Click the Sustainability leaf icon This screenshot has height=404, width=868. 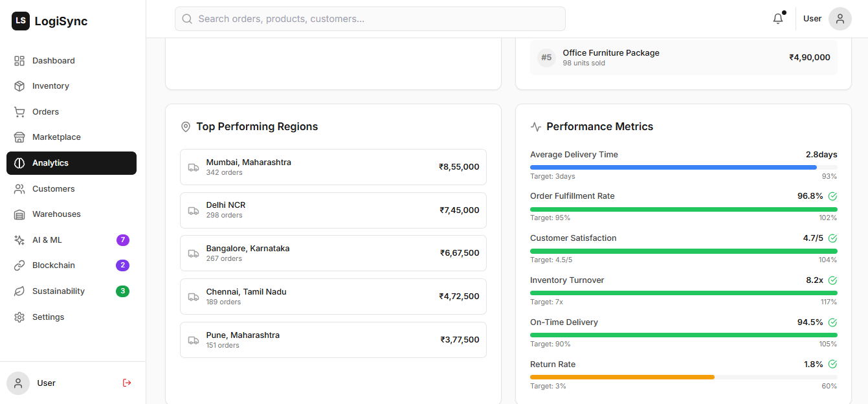click(x=19, y=291)
